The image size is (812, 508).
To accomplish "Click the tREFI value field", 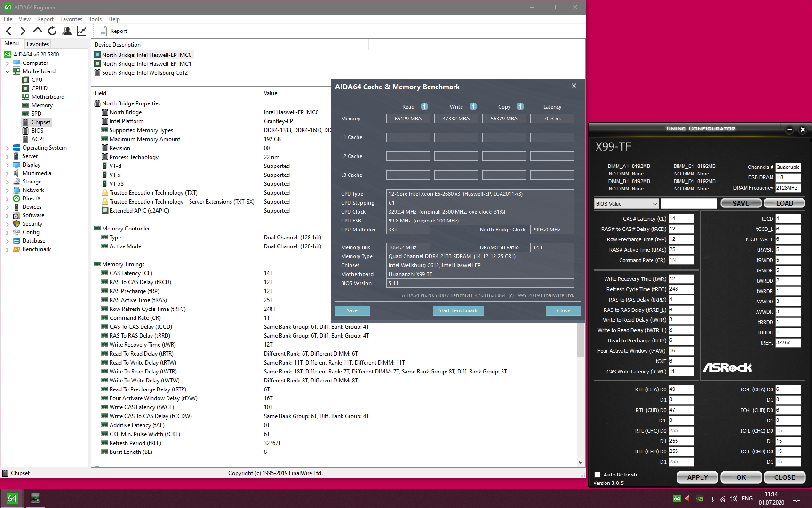I will click(x=788, y=343).
